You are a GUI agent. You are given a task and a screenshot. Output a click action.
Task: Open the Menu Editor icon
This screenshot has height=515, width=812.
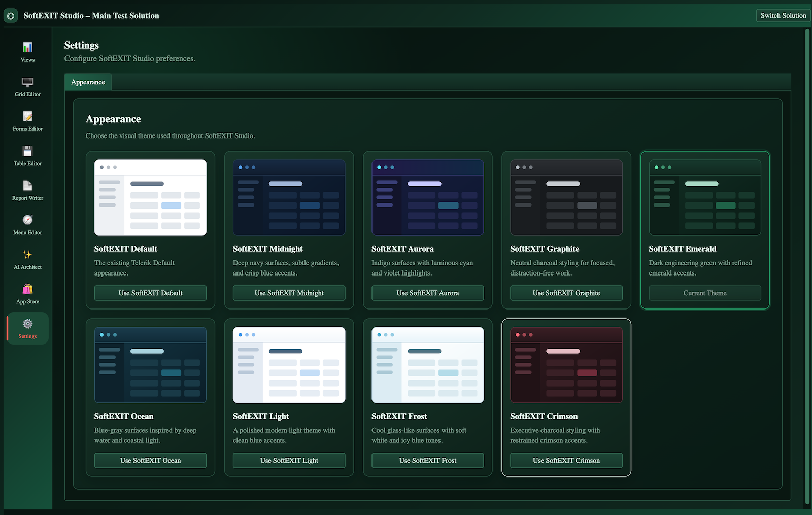pos(27,220)
